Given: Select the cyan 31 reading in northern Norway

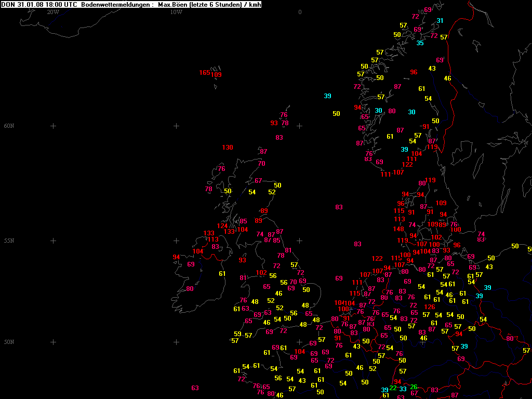Looking at the screenshot, I should coord(440,21).
